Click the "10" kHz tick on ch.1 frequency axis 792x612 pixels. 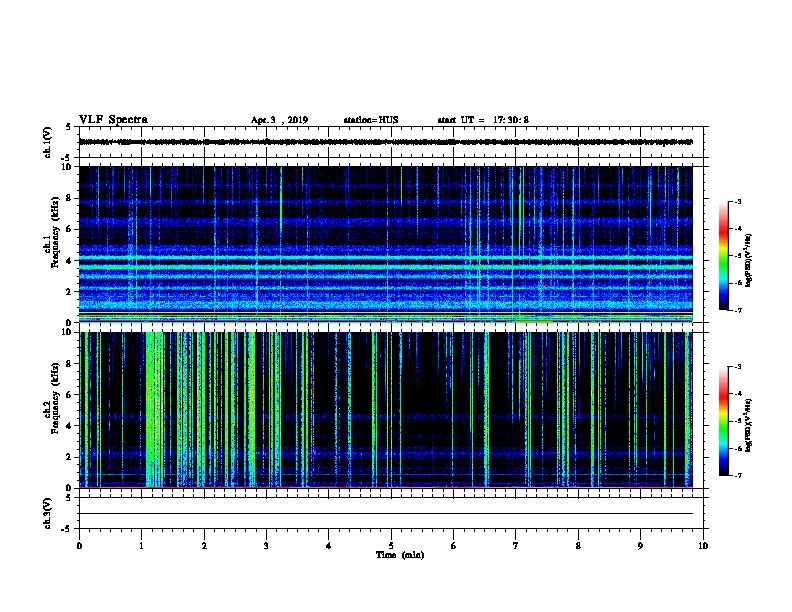pyautogui.click(x=68, y=167)
